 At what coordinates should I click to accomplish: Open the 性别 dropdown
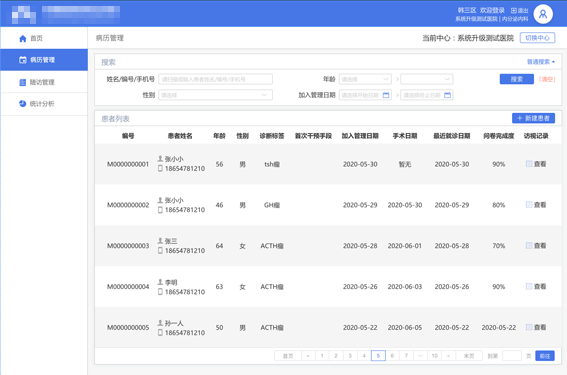[x=216, y=95]
